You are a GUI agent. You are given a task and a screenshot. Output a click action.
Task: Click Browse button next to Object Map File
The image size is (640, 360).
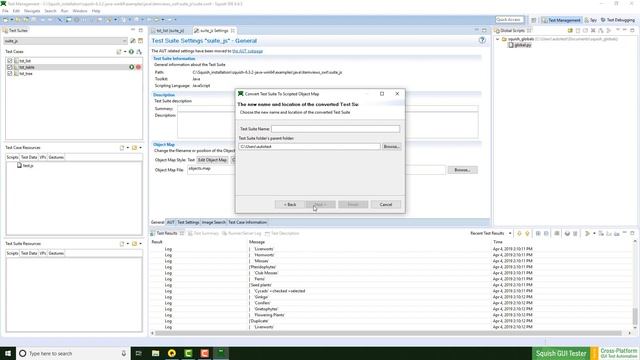462,170
